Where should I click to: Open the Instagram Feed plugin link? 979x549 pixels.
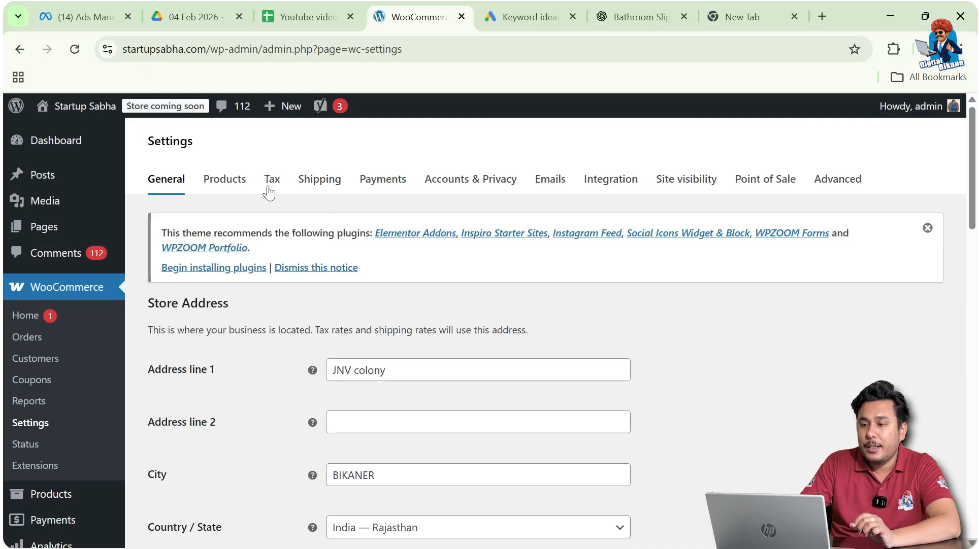tap(587, 233)
